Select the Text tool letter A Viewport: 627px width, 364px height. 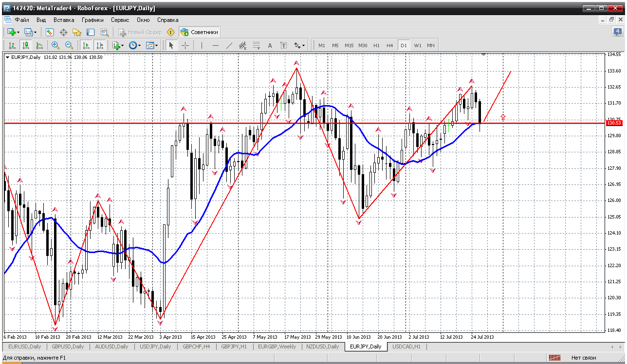(x=270, y=45)
